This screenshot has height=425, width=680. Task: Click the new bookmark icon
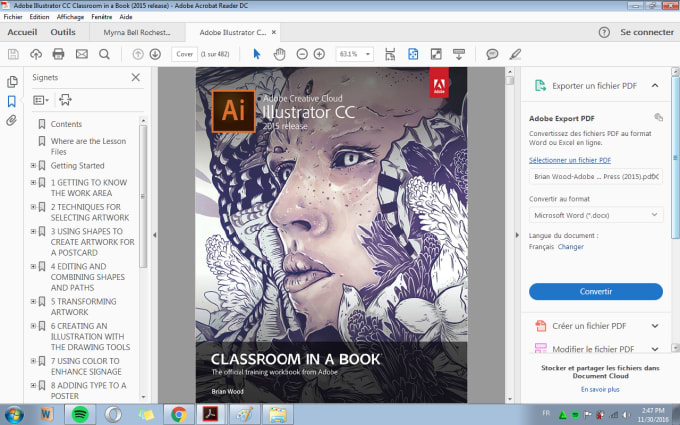point(65,100)
